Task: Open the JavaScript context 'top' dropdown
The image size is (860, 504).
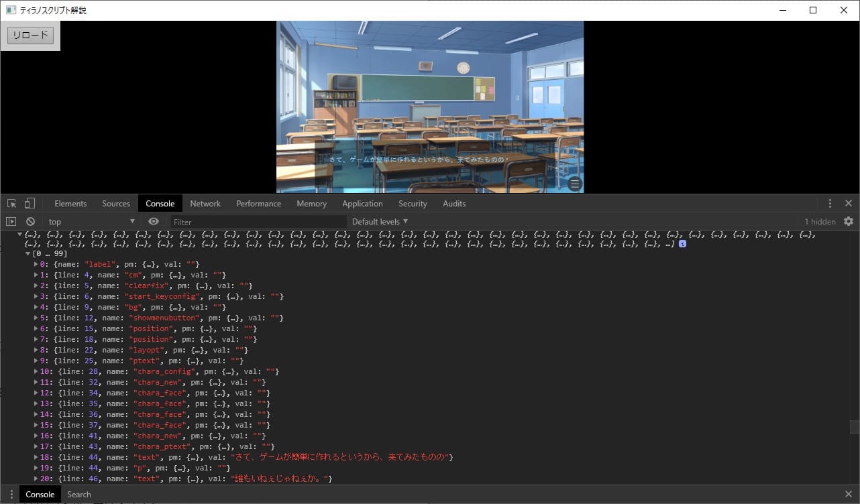Action: tap(91, 222)
